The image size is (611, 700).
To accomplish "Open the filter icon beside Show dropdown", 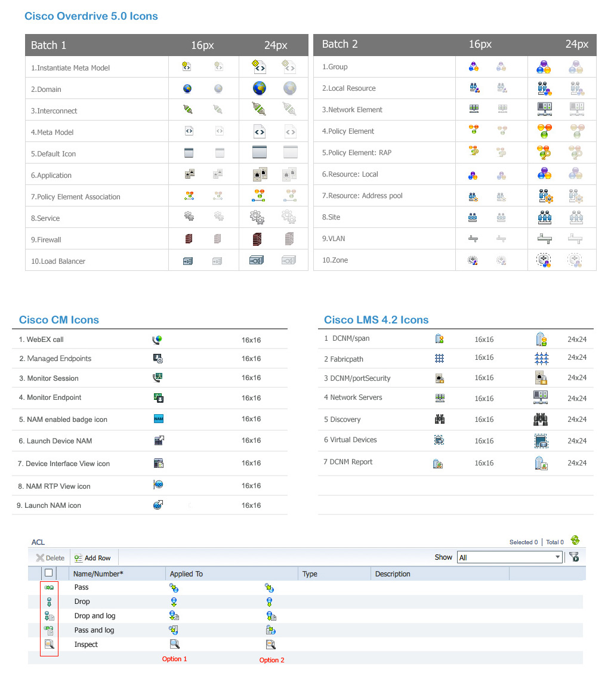I will [574, 557].
